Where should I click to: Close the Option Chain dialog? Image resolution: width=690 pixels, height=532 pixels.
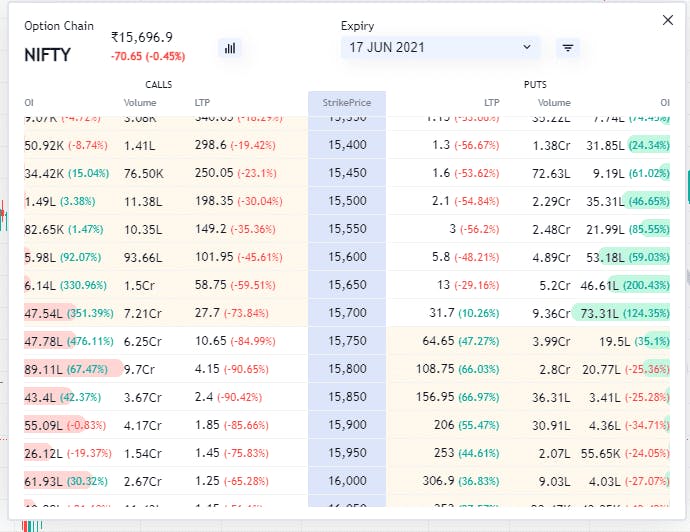pyautogui.click(x=668, y=20)
